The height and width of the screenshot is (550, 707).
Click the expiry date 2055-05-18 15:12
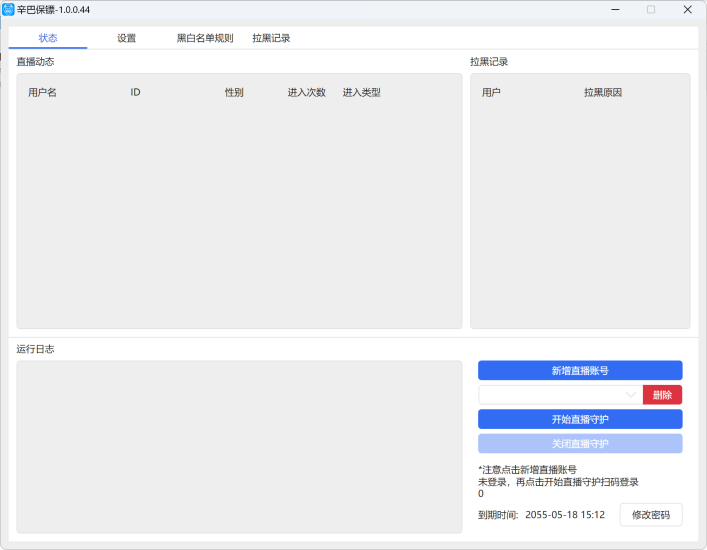click(x=565, y=515)
